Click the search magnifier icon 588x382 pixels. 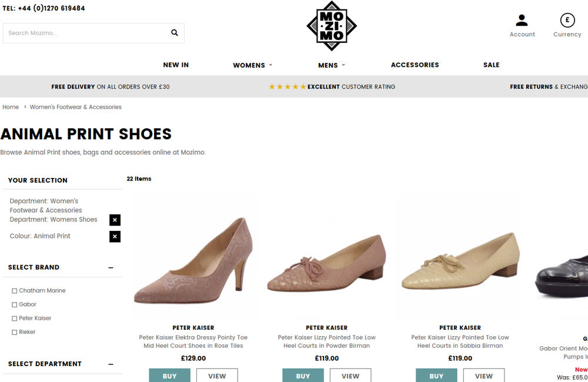(175, 32)
